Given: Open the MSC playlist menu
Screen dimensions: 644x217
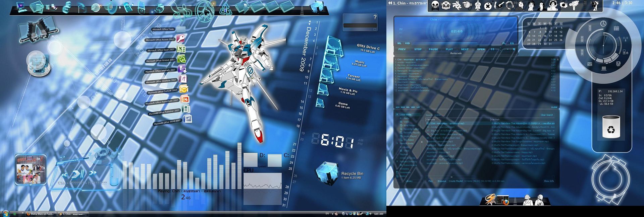Looking at the screenshot, I should (x=413, y=107).
